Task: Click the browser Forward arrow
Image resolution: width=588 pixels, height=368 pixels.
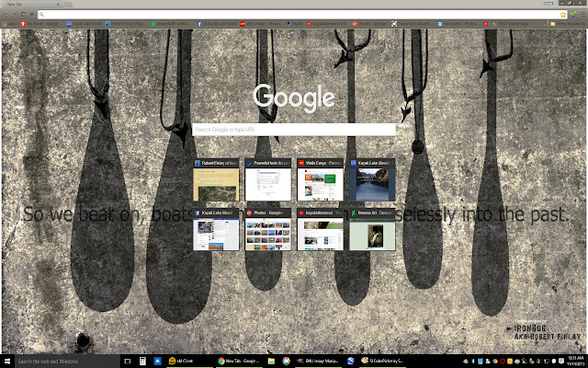Action: tap(15, 15)
